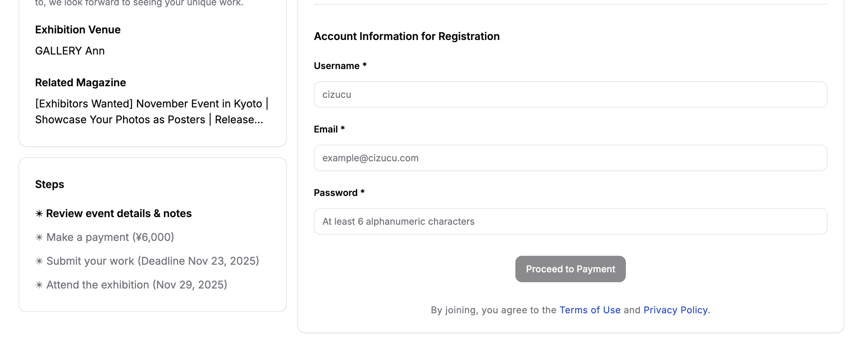The width and height of the screenshot is (868, 345).
Task: Click the Password field label
Action: click(335, 193)
